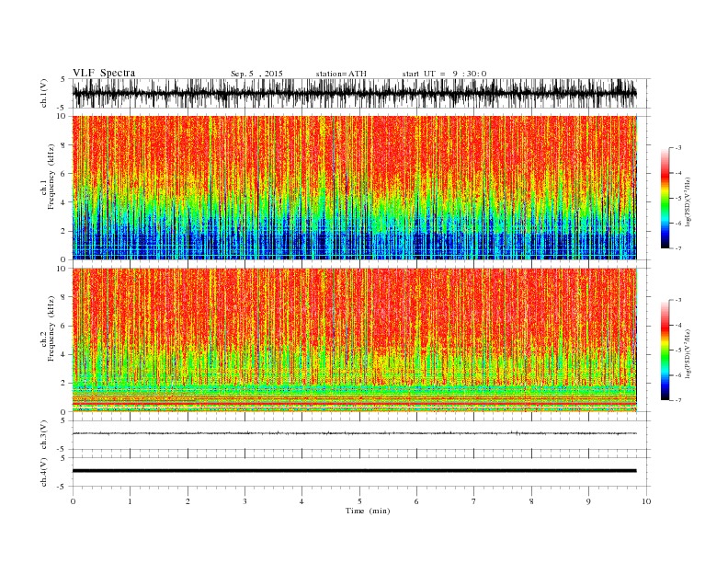Click the "6" kHz tick of ch.1 spectrogram

coord(63,174)
